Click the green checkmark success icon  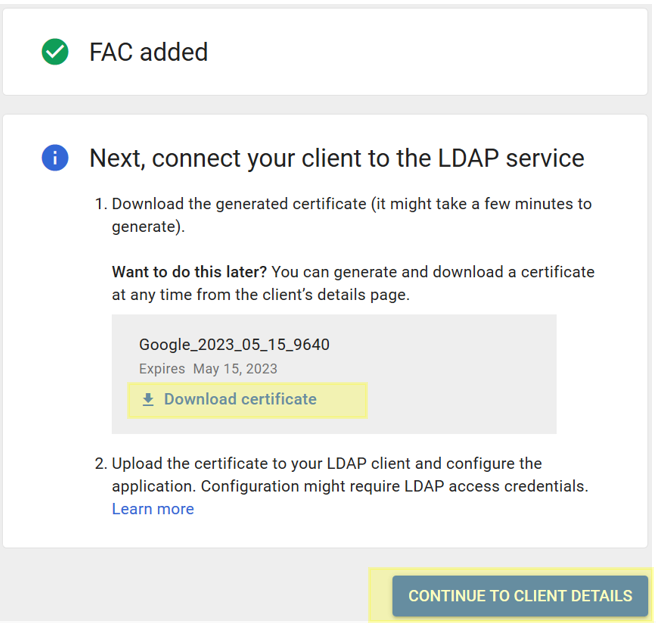point(55,52)
